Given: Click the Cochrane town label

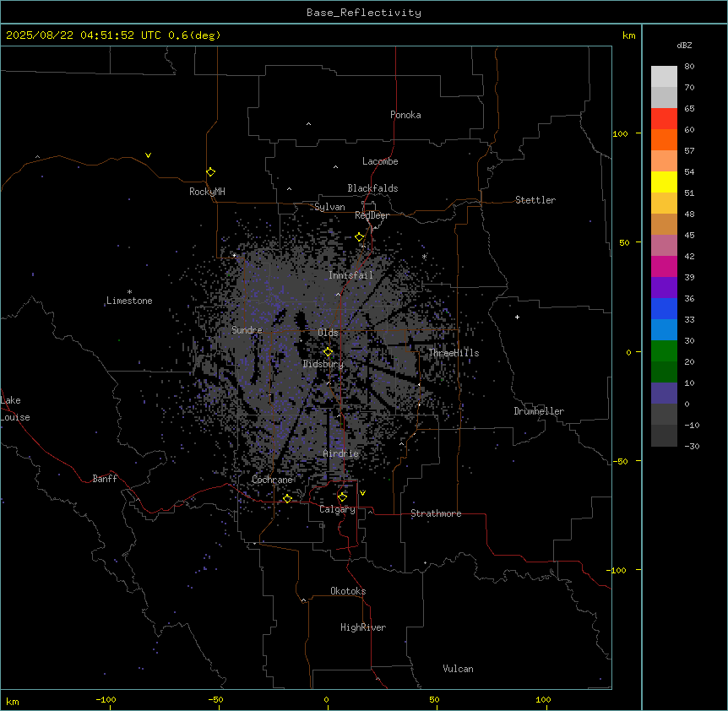Looking at the screenshot, I should (273, 480).
